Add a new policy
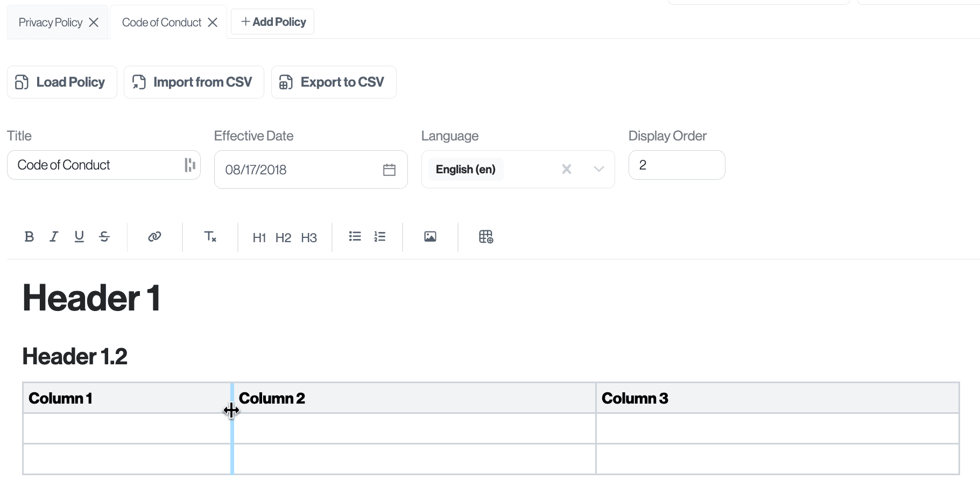 pyautogui.click(x=272, y=22)
